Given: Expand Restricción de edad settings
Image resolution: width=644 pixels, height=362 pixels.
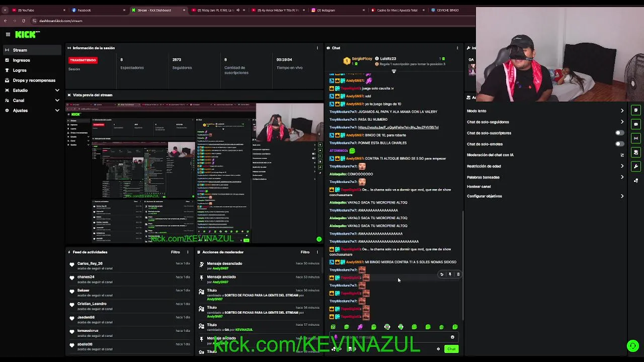Looking at the screenshot, I should click(x=622, y=166).
